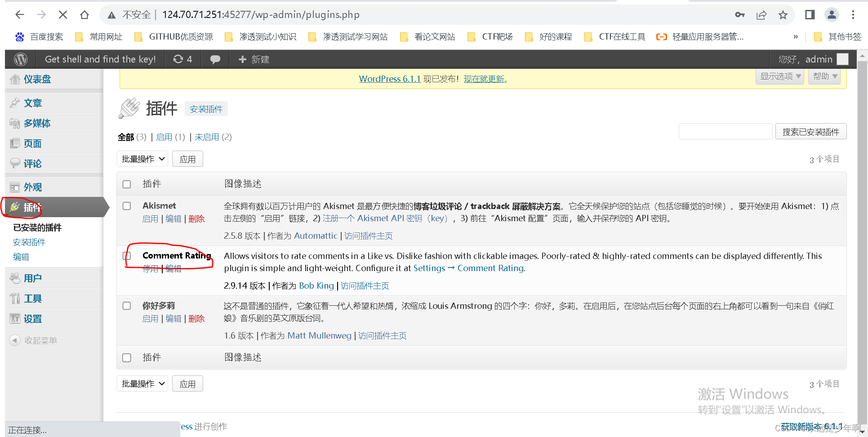Open CTF靶场 bookmark folder
Viewport: 868px width, 437px height.
tap(490, 37)
